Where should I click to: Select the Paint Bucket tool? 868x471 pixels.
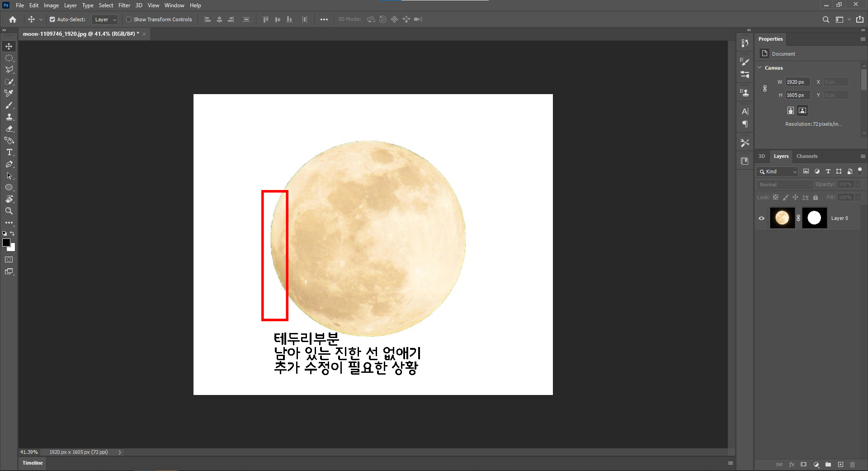[9, 140]
